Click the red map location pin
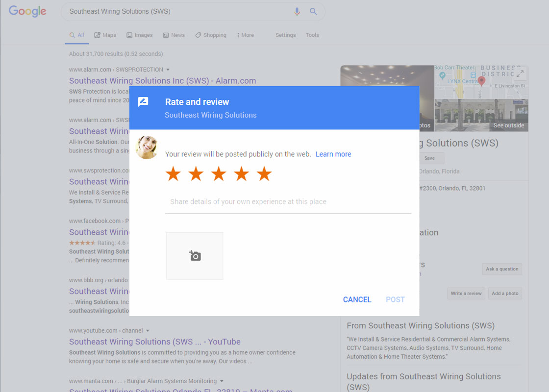The image size is (549, 392). point(482,81)
